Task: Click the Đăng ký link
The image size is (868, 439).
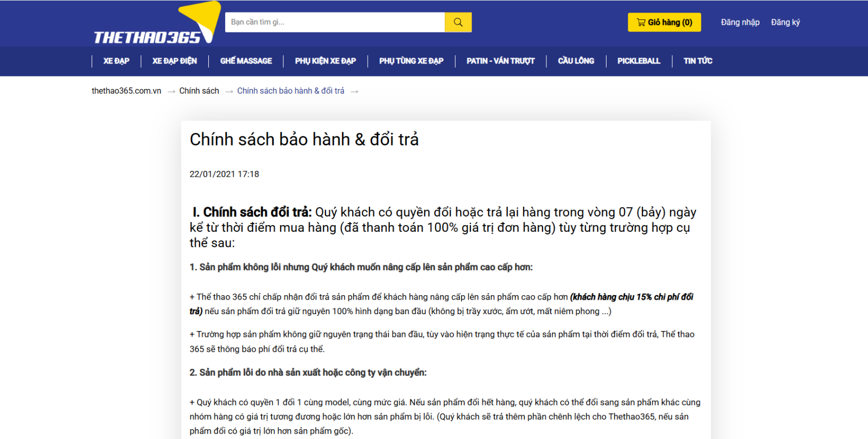Action: (785, 22)
